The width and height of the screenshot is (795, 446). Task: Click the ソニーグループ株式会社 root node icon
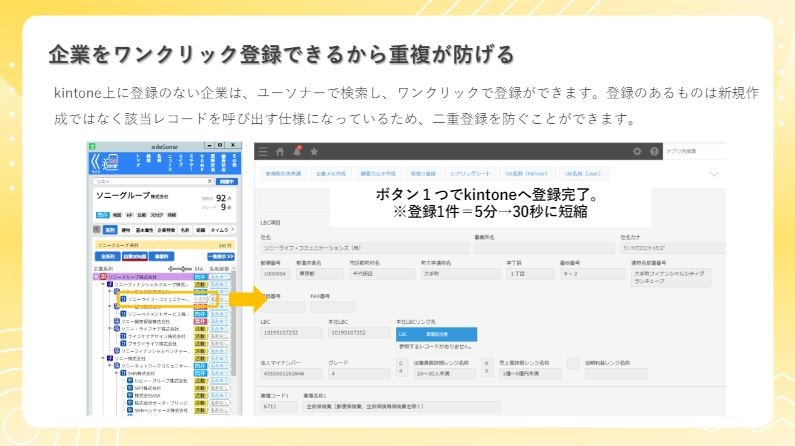[x=103, y=277]
